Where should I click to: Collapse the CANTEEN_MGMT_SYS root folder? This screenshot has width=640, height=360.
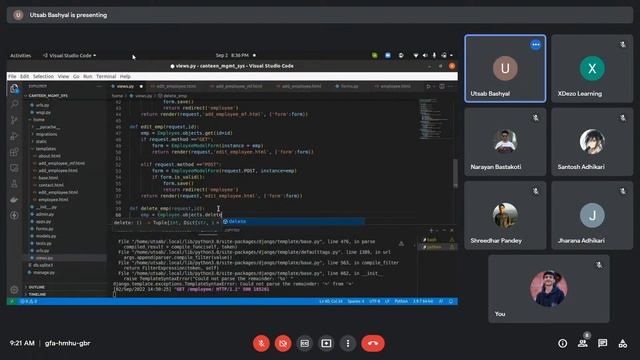pos(48,96)
